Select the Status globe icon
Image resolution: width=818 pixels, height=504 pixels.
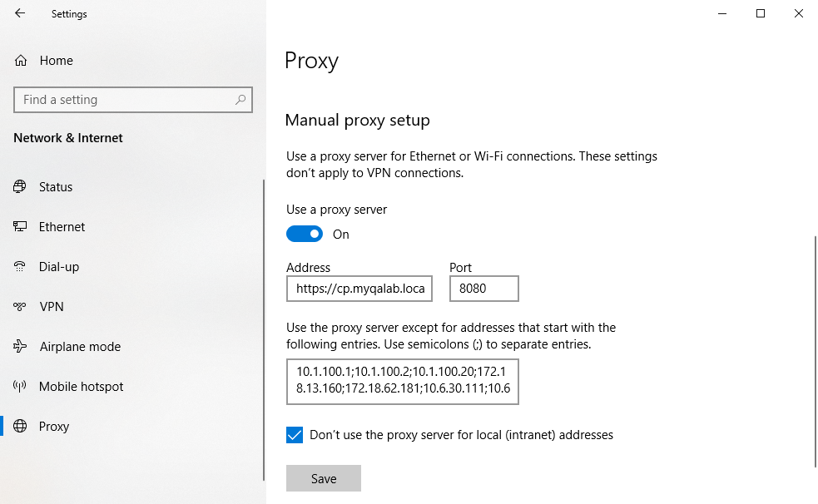click(19, 186)
